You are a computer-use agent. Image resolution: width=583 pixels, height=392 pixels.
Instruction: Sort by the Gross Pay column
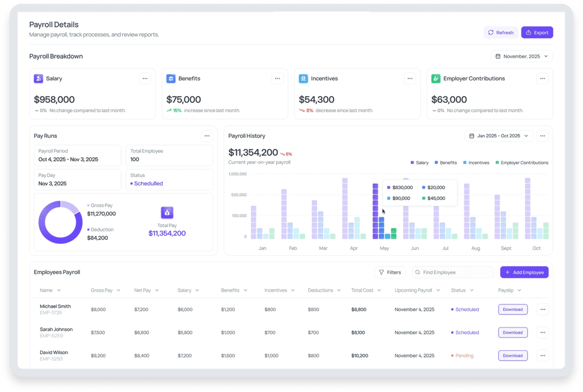point(105,290)
